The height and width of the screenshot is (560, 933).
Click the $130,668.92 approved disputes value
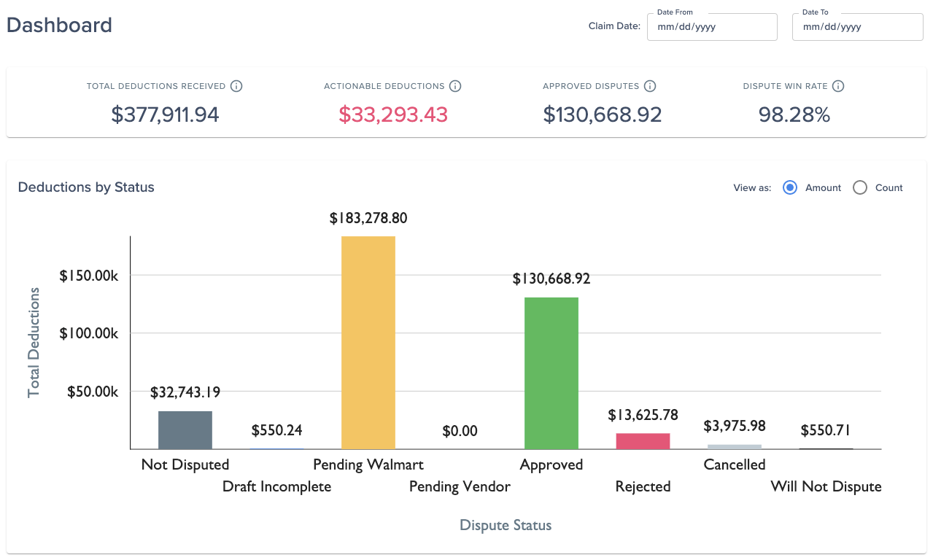tap(603, 114)
